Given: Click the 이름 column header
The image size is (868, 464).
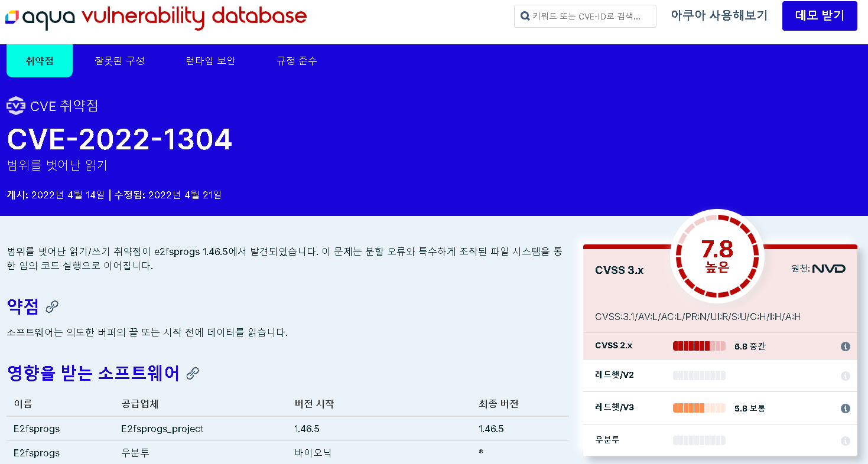Looking at the screenshot, I should (22, 404).
